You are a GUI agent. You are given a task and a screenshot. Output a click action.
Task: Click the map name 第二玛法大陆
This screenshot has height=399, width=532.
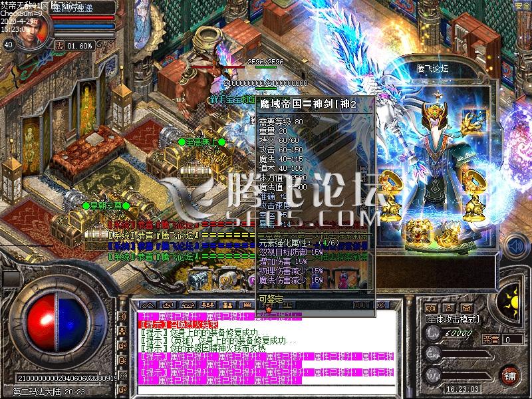(x=39, y=392)
